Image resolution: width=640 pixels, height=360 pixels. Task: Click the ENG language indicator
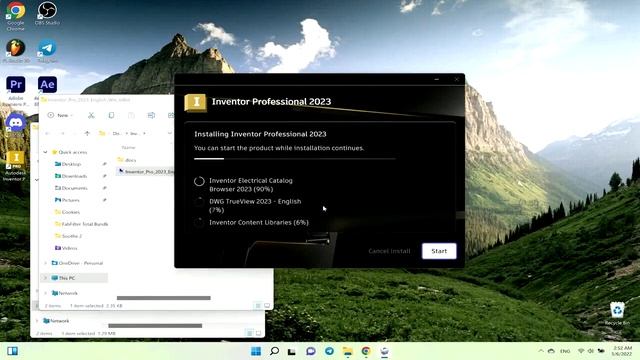tap(565, 351)
